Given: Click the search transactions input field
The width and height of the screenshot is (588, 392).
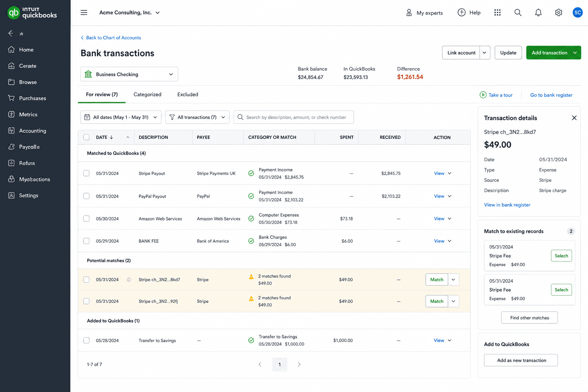Looking at the screenshot, I should pos(294,117).
